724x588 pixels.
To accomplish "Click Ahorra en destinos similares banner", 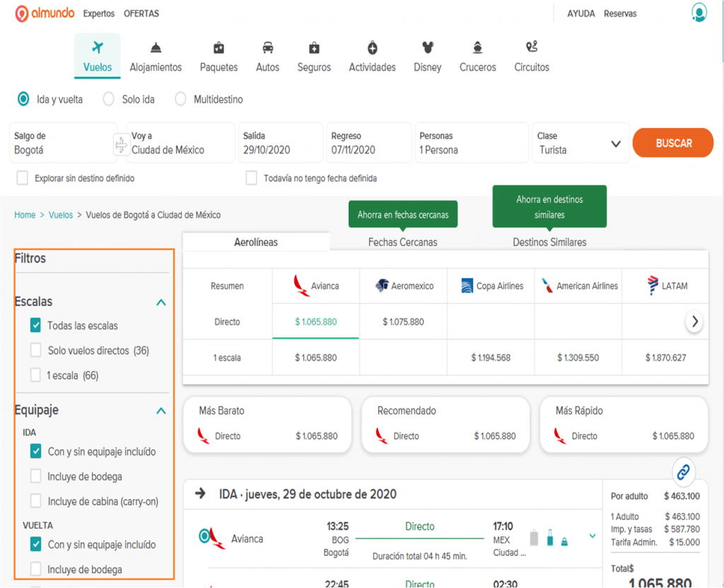I will (x=549, y=207).
